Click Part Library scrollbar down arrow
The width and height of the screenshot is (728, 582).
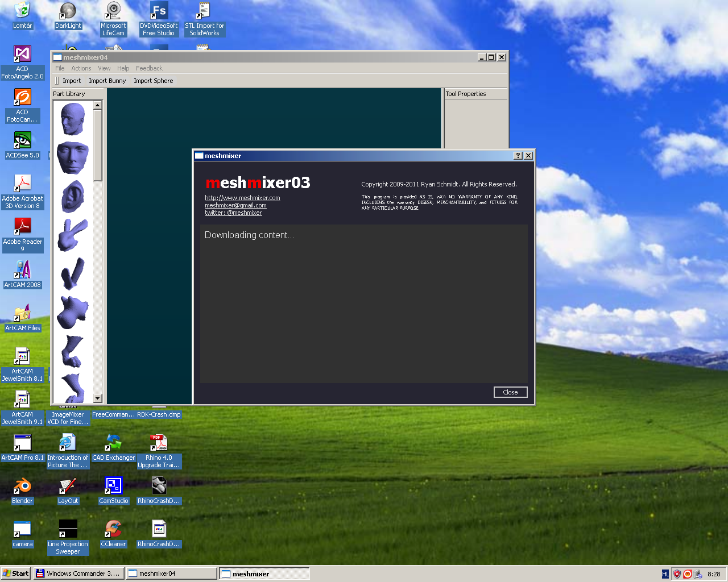[97, 398]
